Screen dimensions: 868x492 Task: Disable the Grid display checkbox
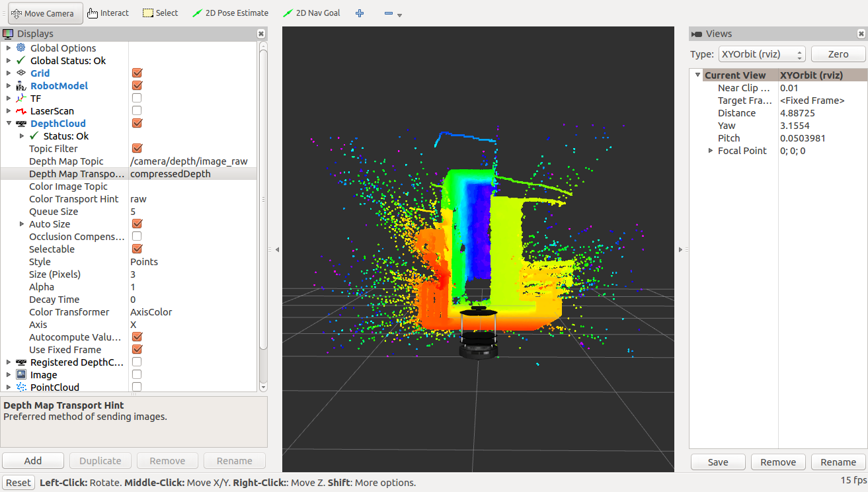click(x=137, y=73)
